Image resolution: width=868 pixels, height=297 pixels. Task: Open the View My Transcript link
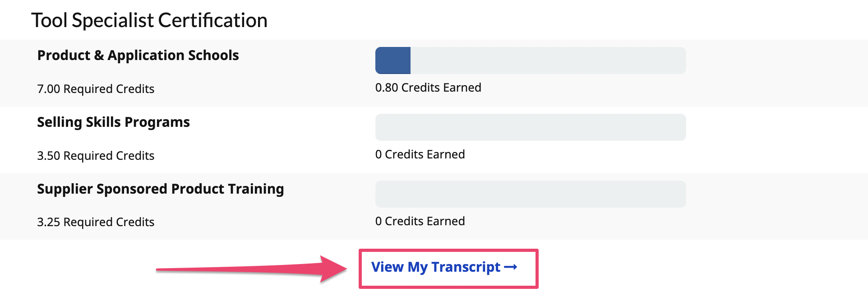click(435, 267)
